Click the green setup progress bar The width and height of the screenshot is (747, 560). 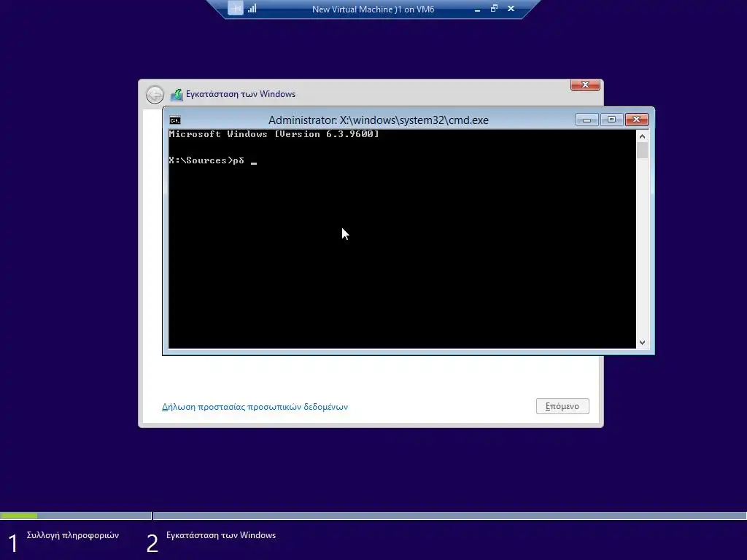pyautogui.click(x=19, y=516)
